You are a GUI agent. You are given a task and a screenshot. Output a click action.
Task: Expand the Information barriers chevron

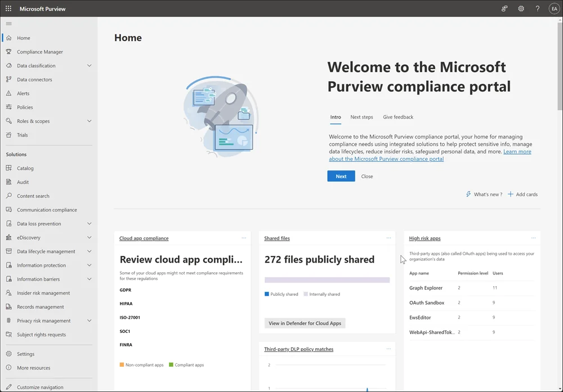click(x=90, y=279)
